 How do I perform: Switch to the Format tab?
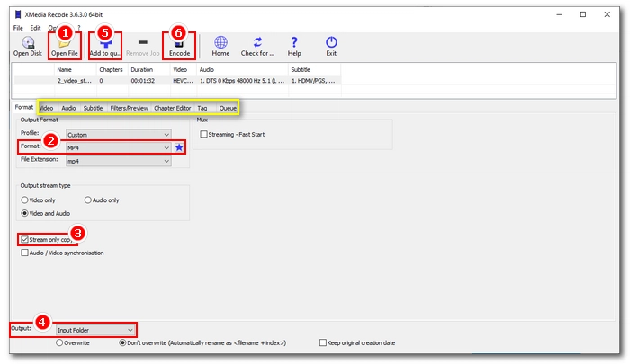click(x=24, y=107)
